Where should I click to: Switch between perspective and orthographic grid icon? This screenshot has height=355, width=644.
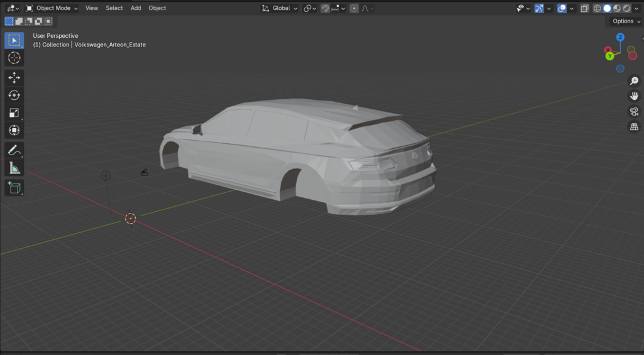tap(635, 128)
